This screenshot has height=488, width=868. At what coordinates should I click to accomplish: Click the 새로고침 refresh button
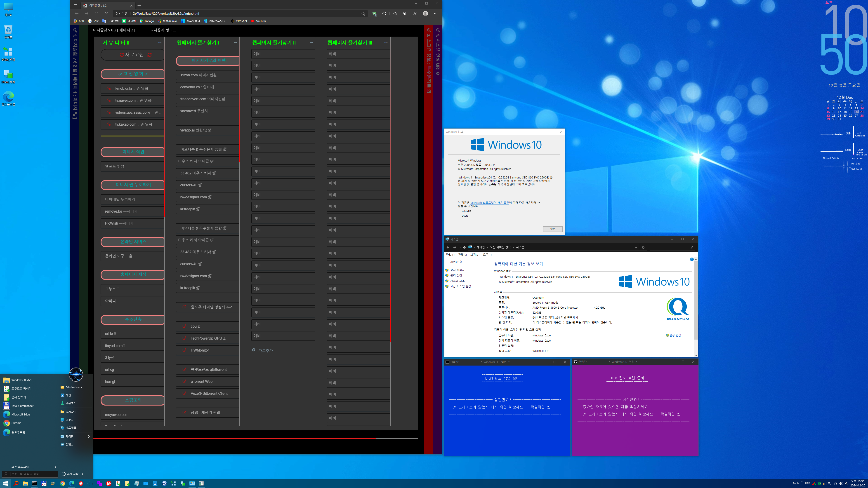133,54
